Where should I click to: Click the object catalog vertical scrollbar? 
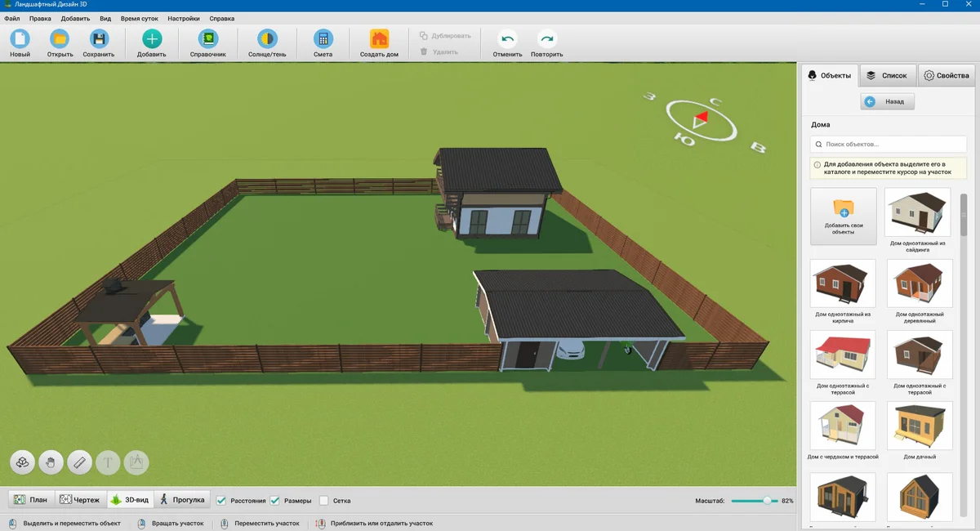(964, 216)
